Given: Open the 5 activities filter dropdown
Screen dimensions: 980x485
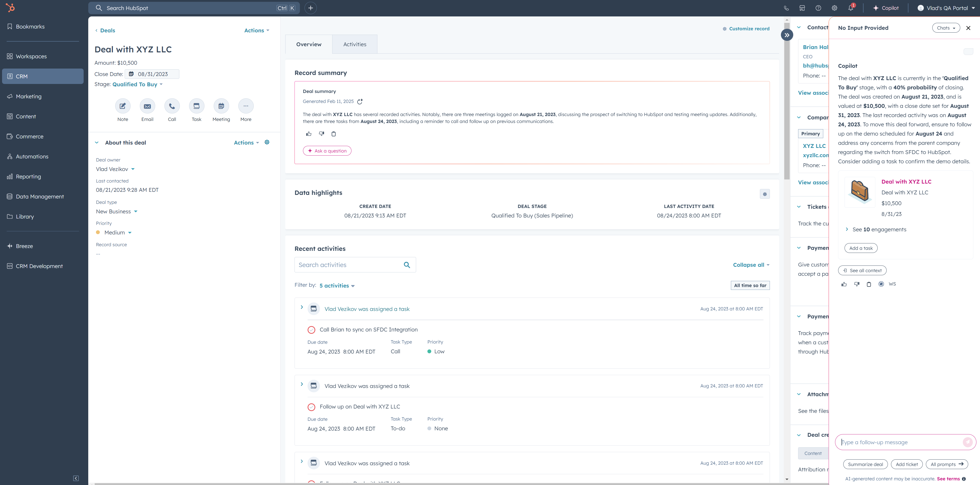Looking at the screenshot, I should pyautogui.click(x=337, y=286).
